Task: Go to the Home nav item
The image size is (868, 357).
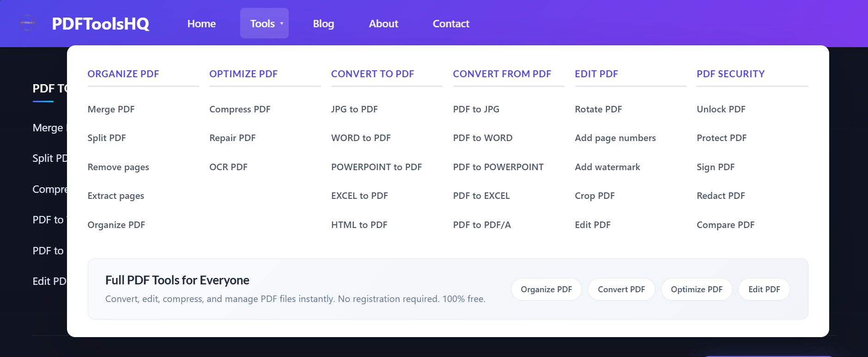Action: pyautogui.click(x=201, y=24)
